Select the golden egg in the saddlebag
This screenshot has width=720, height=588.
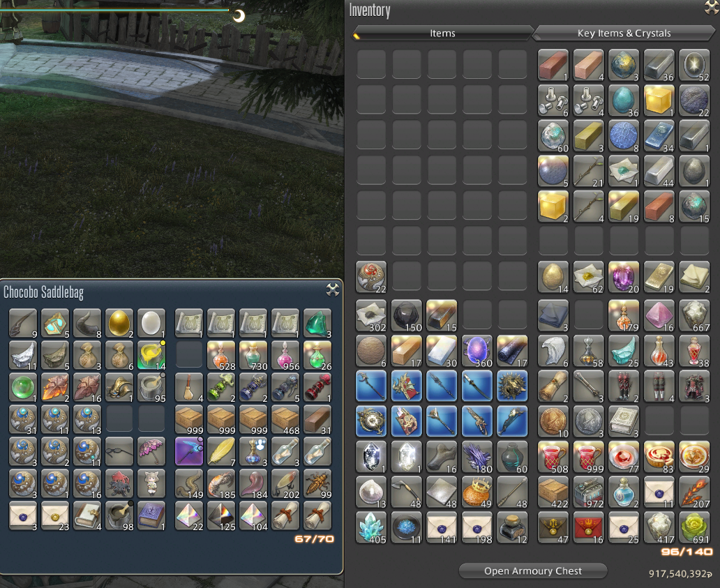point(119,323)
